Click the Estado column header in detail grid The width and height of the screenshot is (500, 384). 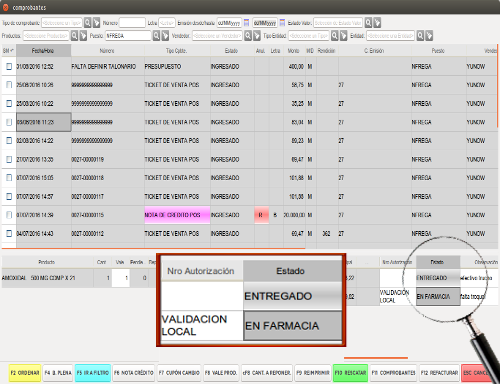pos(438,262)
